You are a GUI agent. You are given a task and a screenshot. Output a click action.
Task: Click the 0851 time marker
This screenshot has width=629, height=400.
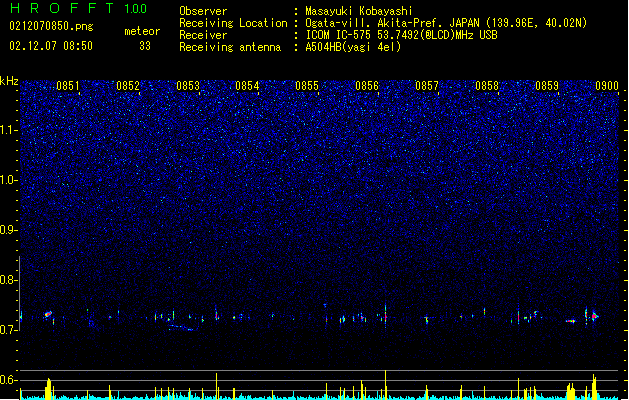point(68,86)
